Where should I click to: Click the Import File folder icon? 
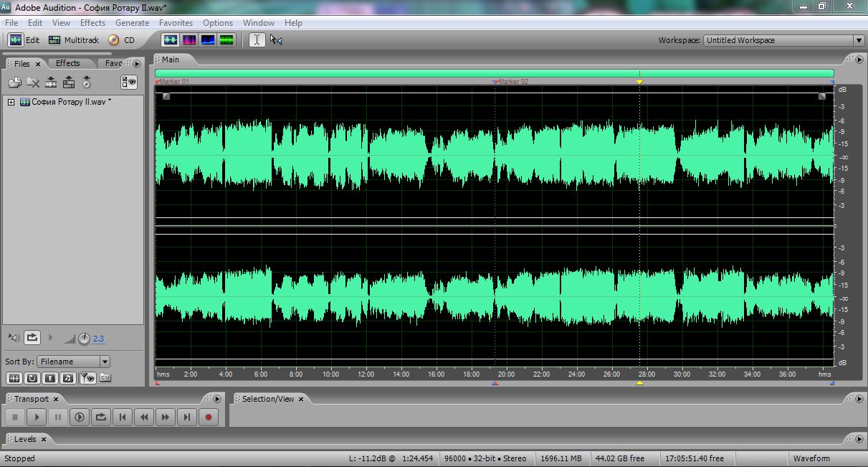pos(14,82)
